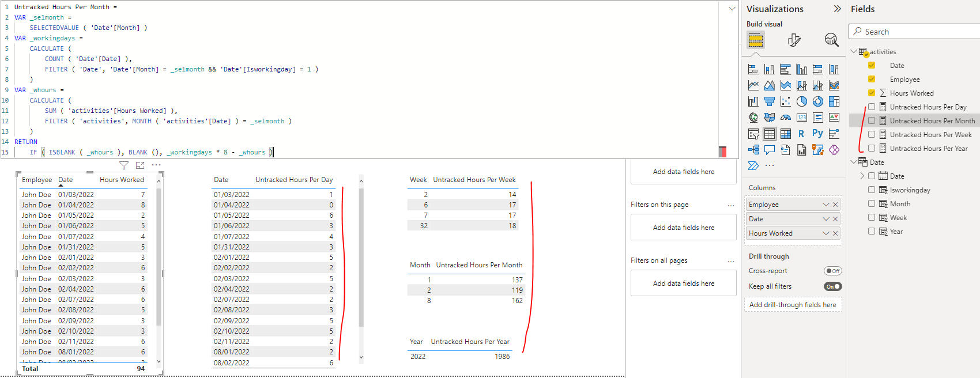Screen dimensions: 980x378
Task: Open Employee column field dropdown
Action: coord(826,205)
